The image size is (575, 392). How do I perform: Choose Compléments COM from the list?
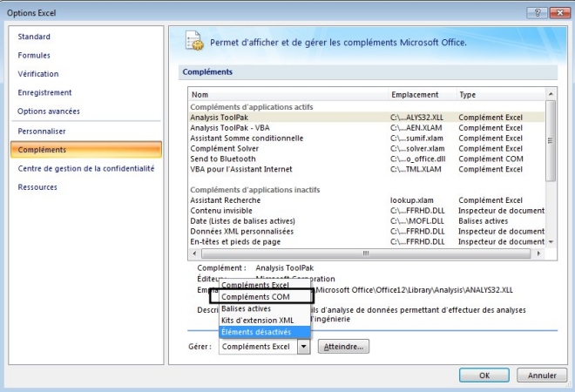pos(265,297)
